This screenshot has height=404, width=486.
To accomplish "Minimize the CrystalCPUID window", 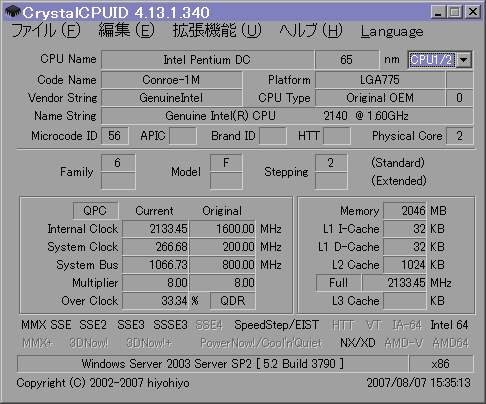I will pos(438,12).
